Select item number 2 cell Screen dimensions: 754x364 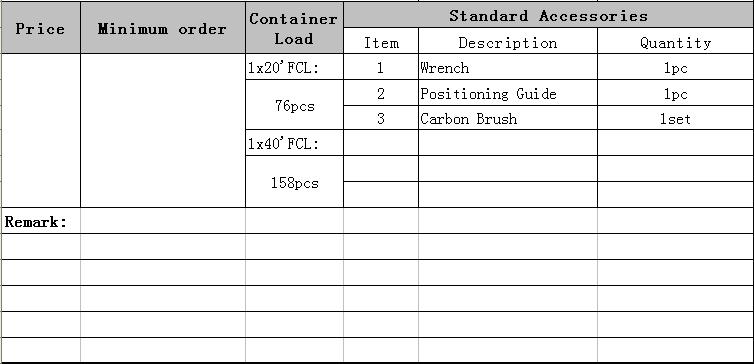(381, 92)
